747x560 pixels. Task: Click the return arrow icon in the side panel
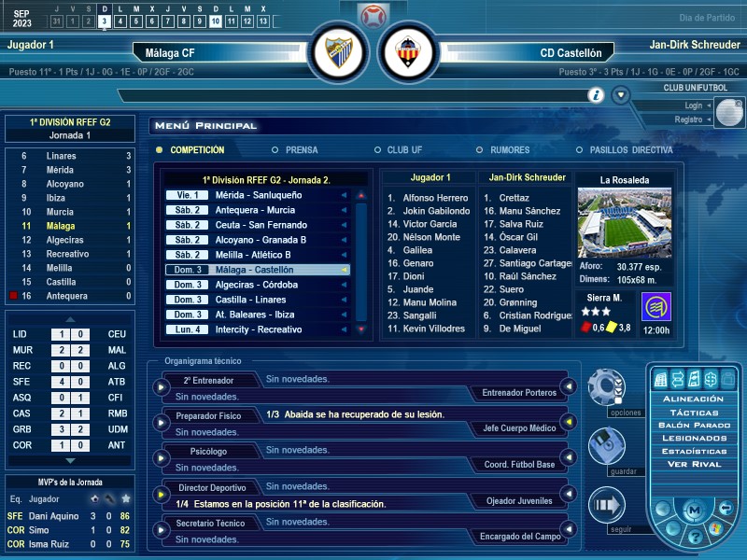(726, 508)
